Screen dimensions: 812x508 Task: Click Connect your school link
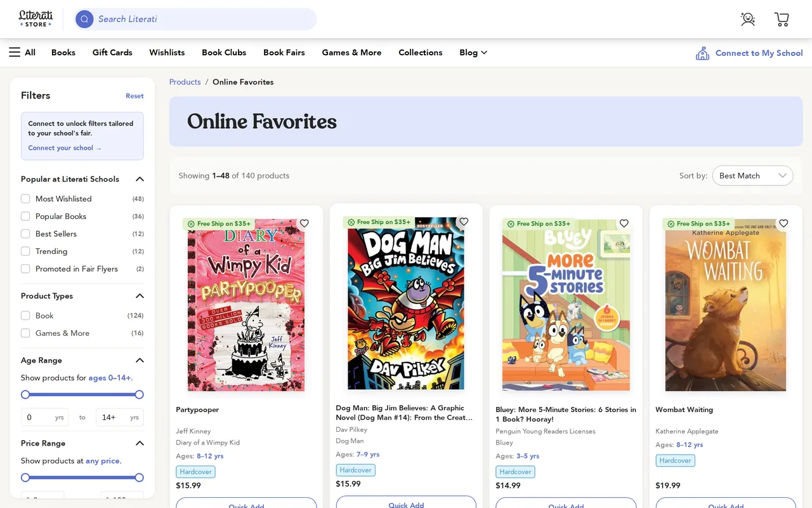(65, 148)
